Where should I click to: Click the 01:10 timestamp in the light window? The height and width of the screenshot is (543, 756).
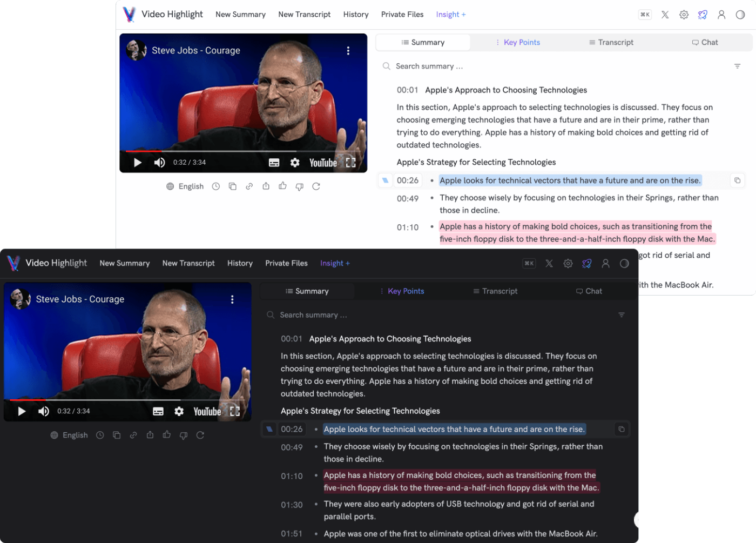point(408,227)
